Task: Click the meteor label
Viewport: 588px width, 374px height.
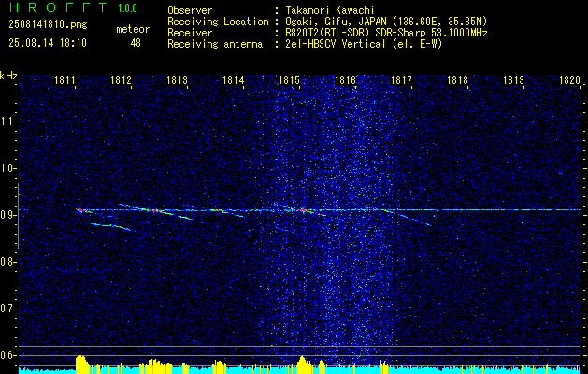Action: coord(133,29)
